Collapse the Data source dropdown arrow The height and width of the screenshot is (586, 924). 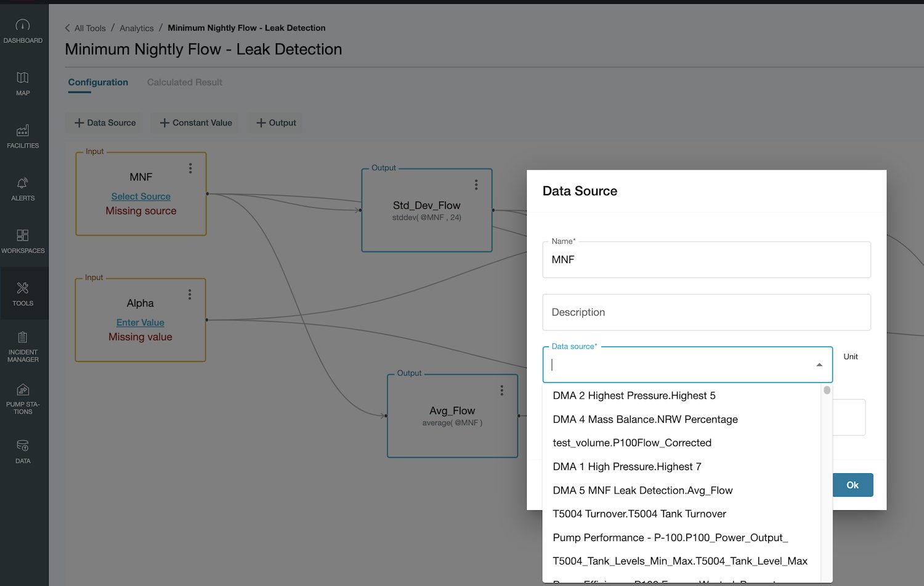[x=819, y=364]
